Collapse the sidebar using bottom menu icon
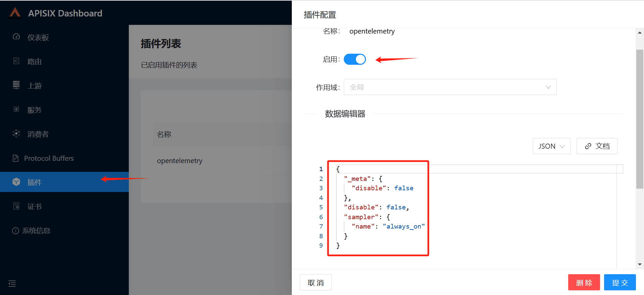The image size is (644, 295). [12, 284]
